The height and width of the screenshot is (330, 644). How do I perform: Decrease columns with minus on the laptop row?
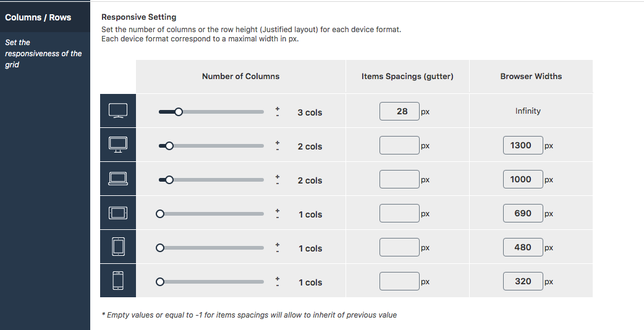point(278,184)
